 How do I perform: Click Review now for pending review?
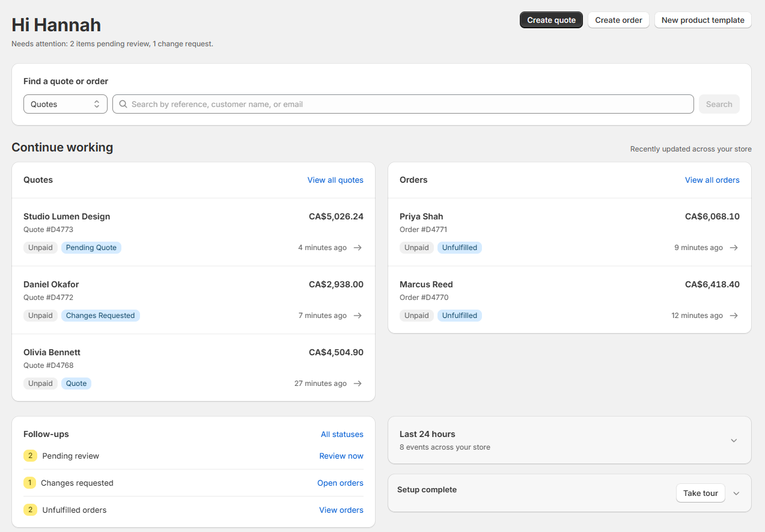(341, 456)
